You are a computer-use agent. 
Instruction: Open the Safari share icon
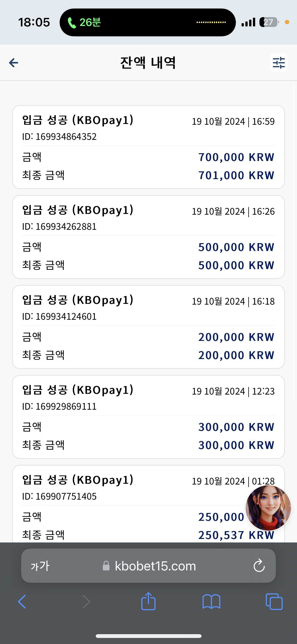[x=148, y=601]
